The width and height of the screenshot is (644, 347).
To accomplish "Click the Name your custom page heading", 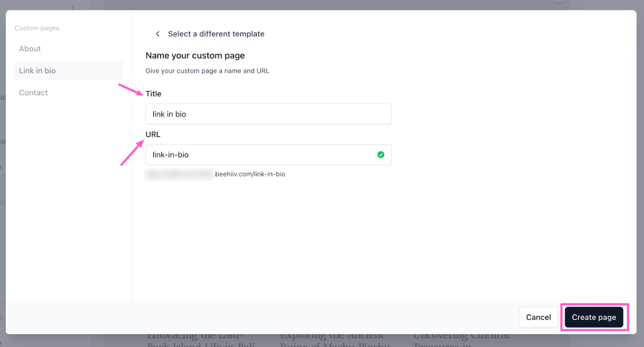I will pos(195,55).
